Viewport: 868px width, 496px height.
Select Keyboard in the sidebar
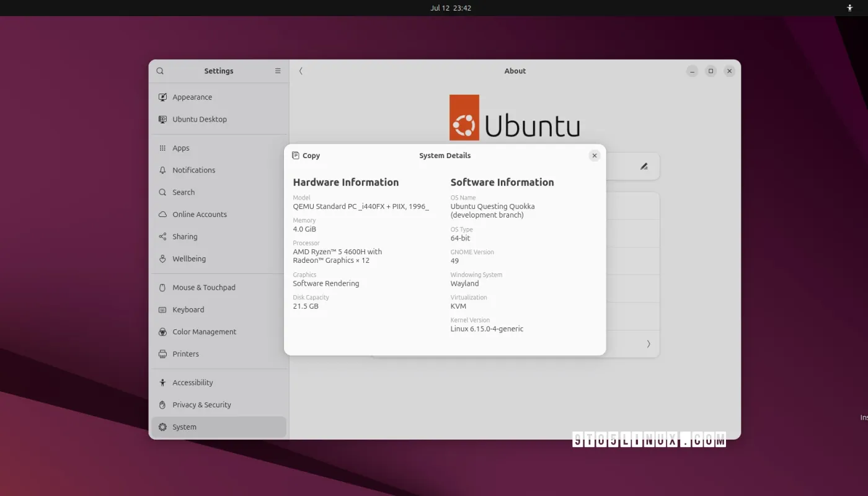tap(219, 310)
